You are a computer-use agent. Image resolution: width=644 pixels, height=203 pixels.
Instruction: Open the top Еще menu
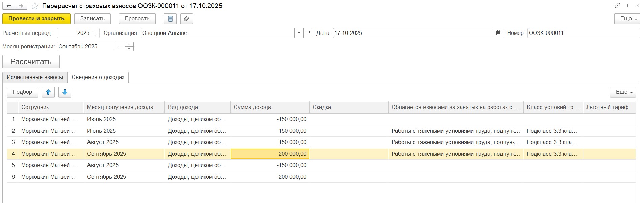click(627, 19)
